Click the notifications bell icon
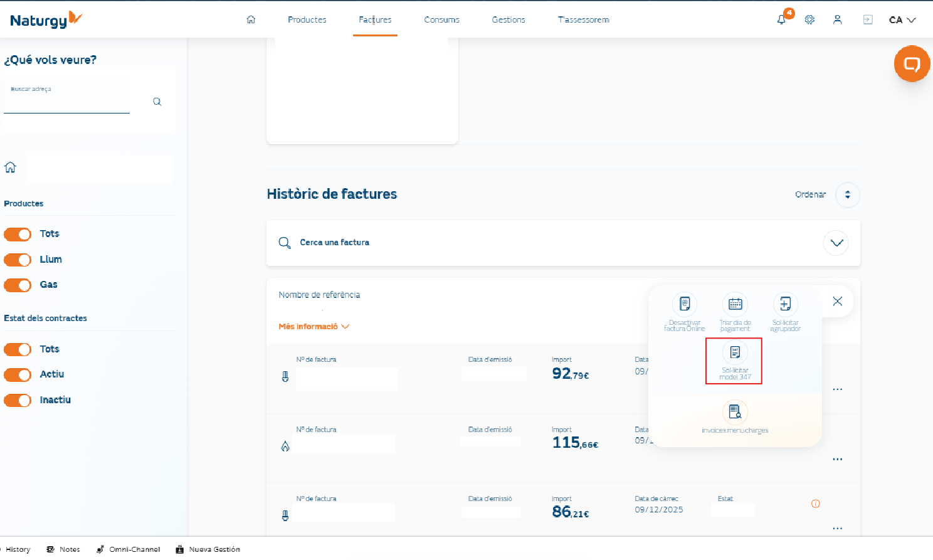 coord(781,20)
